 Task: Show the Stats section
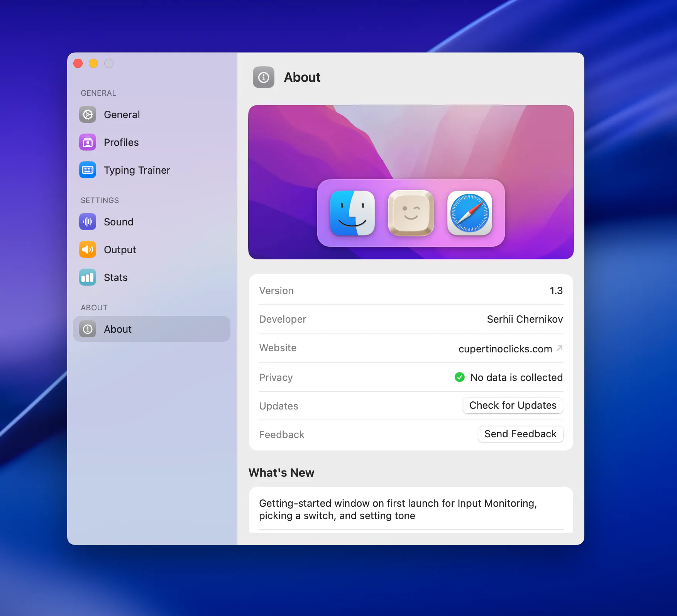click(x=152, y=278)
